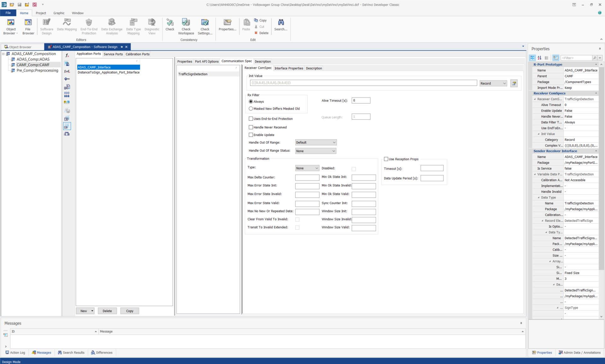The image size is (605, 364).
Task: Select Masked New Differs Masked Old
Action: pyautogui.click(x=251, y=109)
